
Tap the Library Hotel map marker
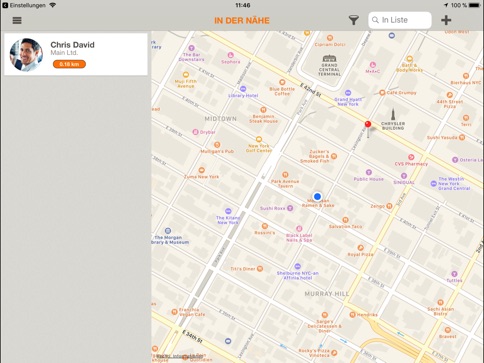[243, 89]
